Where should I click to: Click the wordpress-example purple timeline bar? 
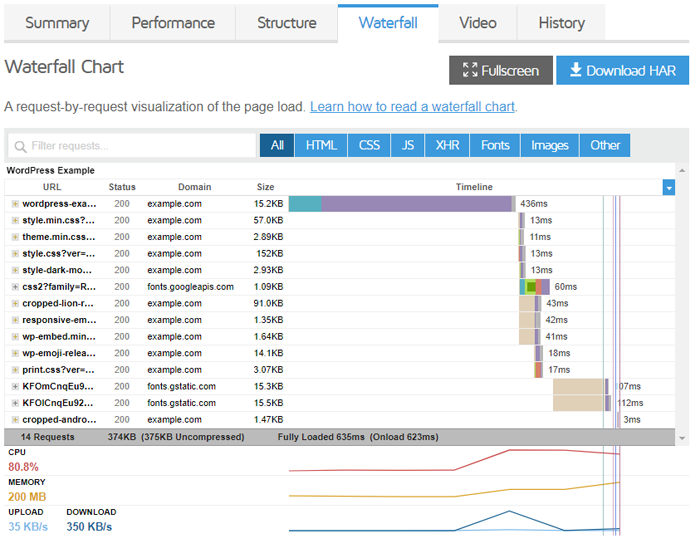(415, 204)
